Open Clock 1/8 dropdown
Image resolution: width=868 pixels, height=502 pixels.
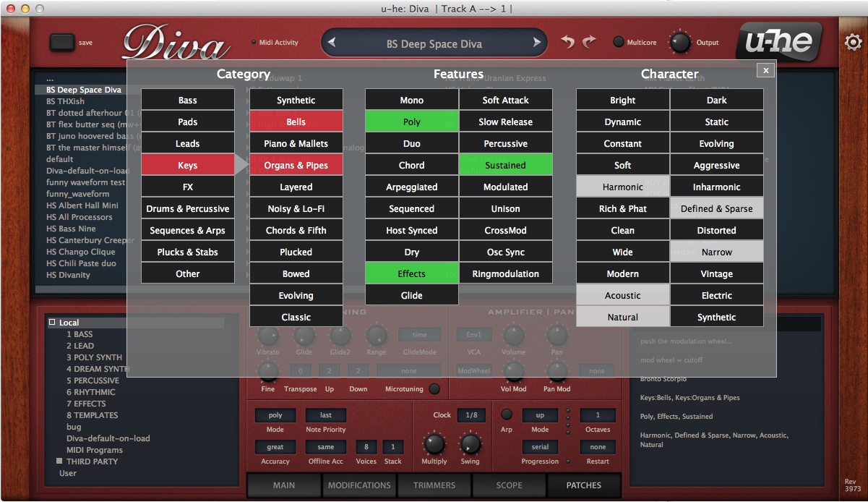tap(471, 415)
